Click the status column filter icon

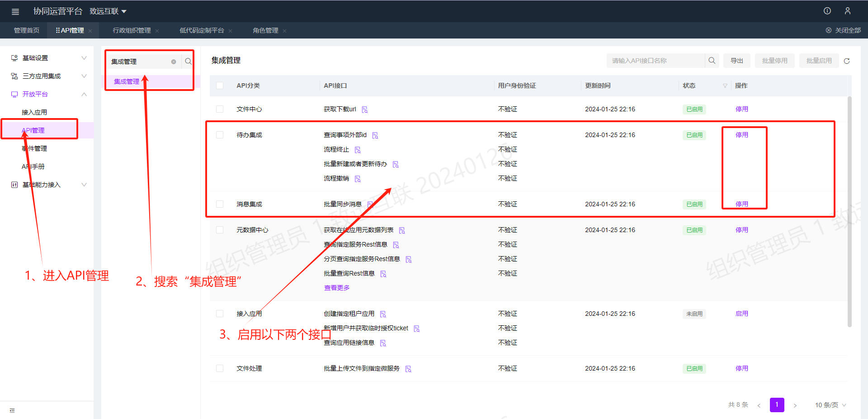pos(725,86)
